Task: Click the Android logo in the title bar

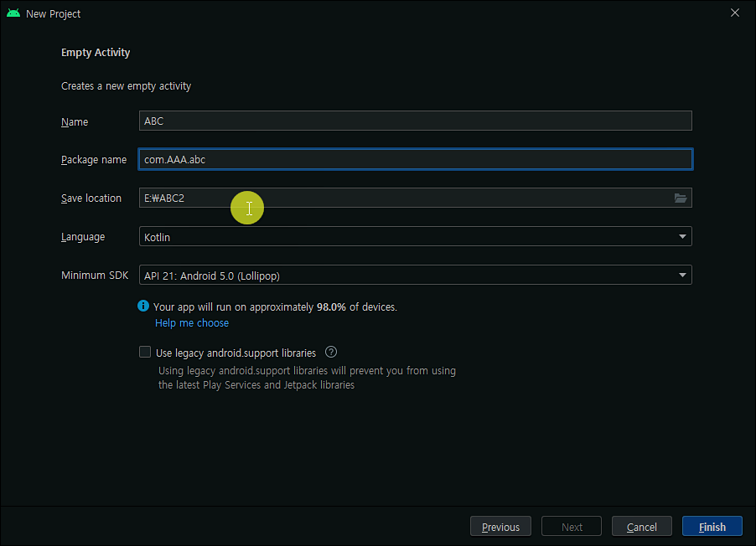Action: (x=13, y=13)
